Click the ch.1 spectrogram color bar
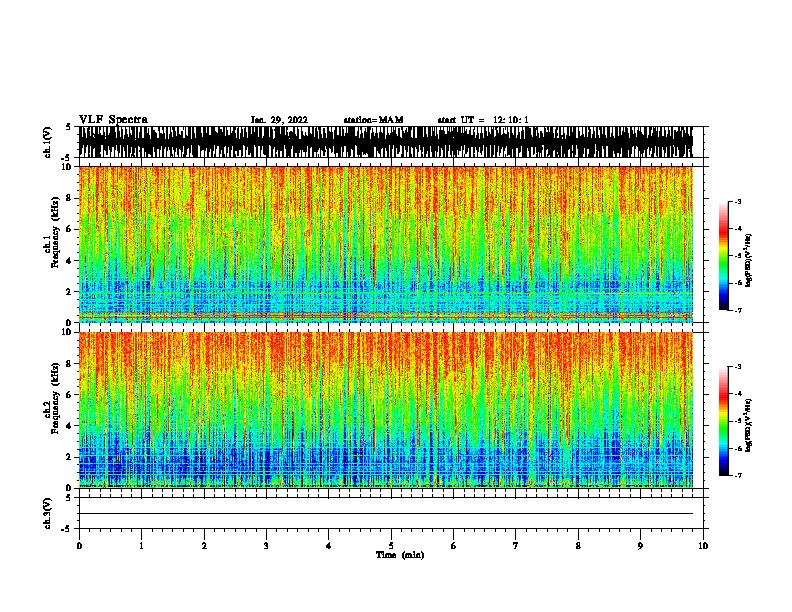Screen dimensions: 792x612 [x=723, y=256]
